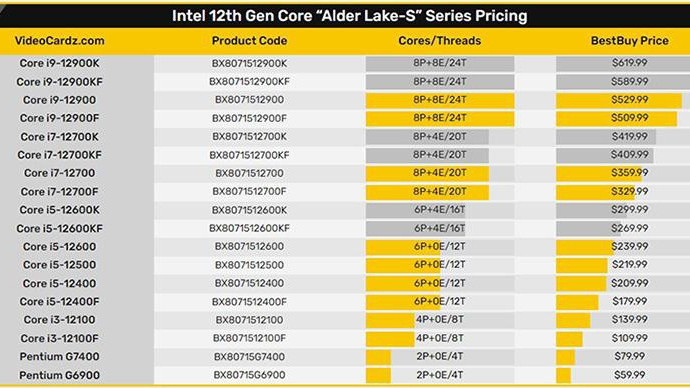The image size is (690, 388).
Task: Click the $619.99 price bar
Action: [623, 63]
